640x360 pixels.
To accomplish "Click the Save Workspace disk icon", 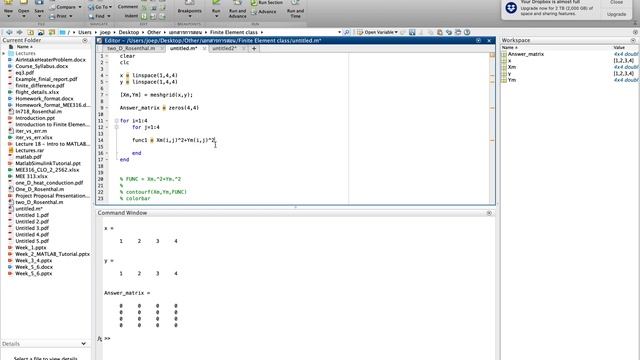I will point(412,32).
